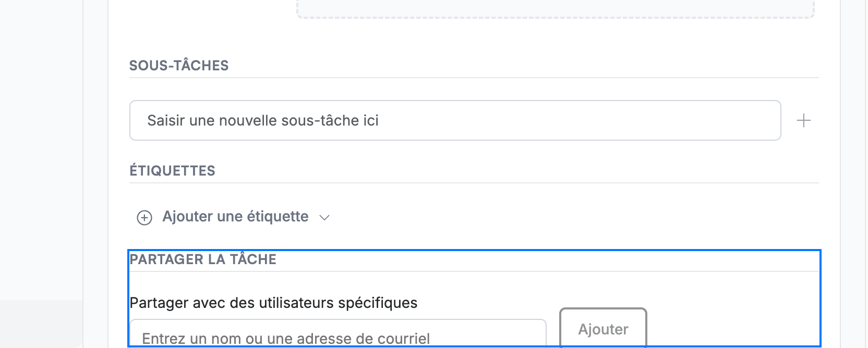Open the Ajouter une étiquette selector
The image size is (868, 348).
click(233, 217)
